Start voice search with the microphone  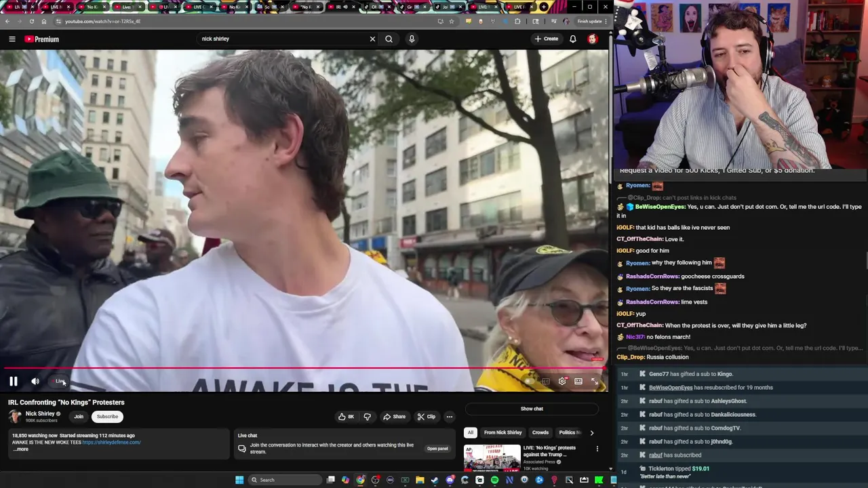click(412, 39)
